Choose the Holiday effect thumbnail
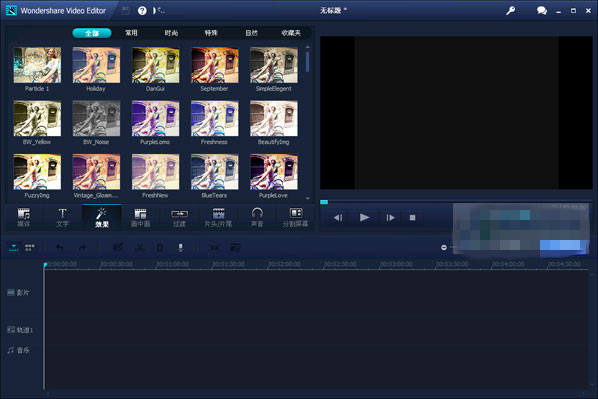This screenshot has height=399, width=598. point(96,65)
